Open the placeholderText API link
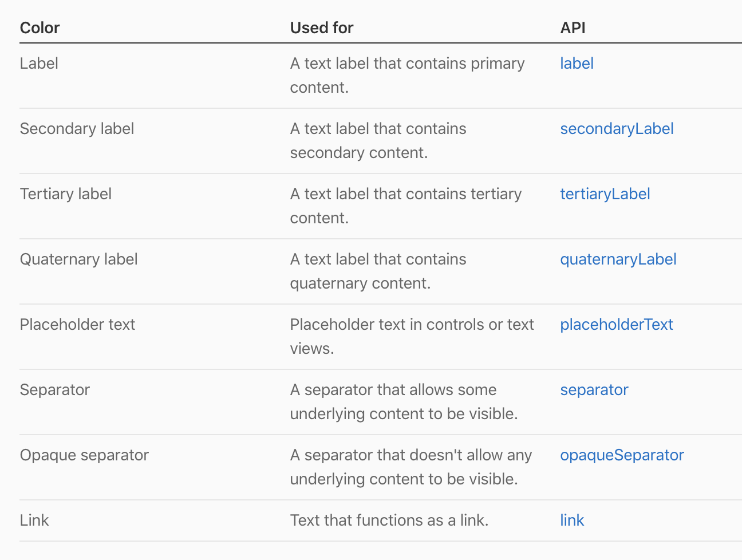The image size is (742, 560). [616, 325]
